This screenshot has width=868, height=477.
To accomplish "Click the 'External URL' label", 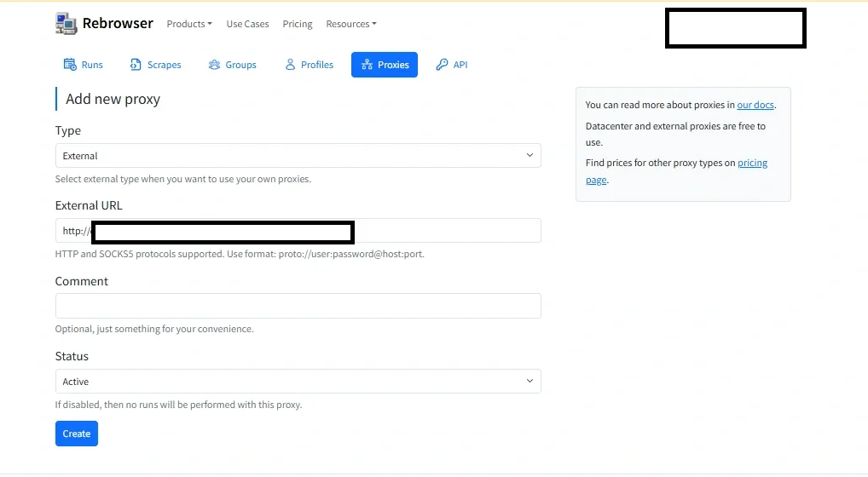I will click(x=89, y=205).
